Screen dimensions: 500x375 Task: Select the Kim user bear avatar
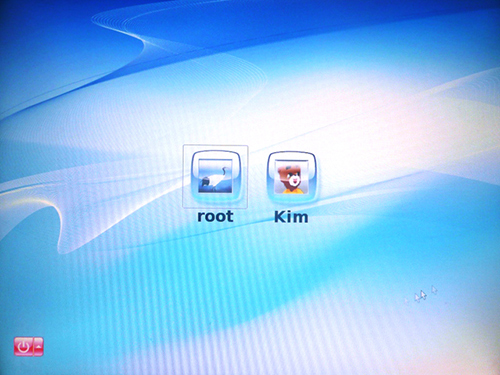tap(291, 177)
